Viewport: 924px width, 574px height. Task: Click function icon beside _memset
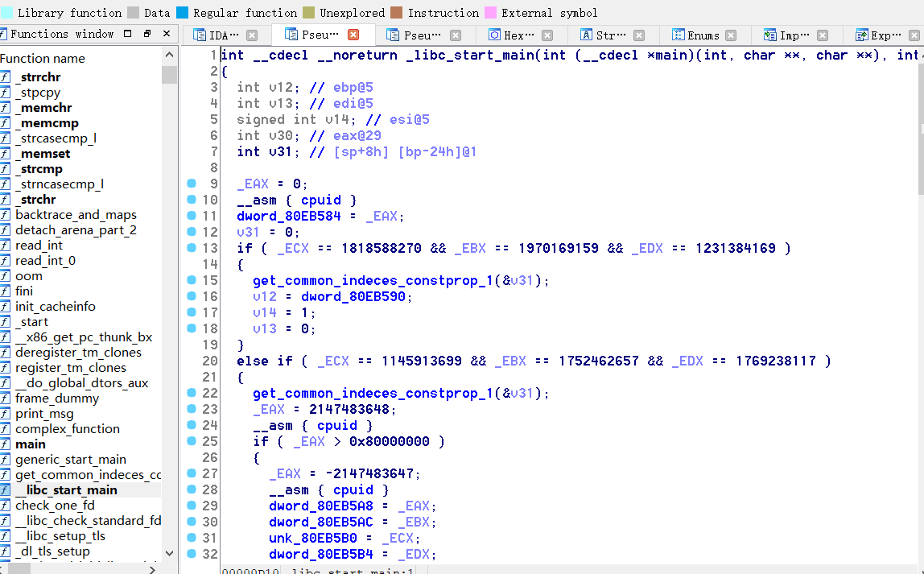point(6,153)
